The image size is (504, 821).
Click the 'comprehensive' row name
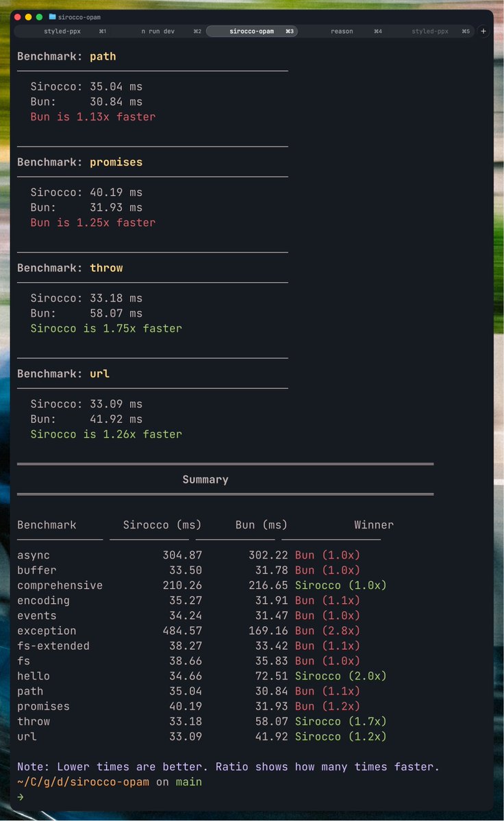60,585
